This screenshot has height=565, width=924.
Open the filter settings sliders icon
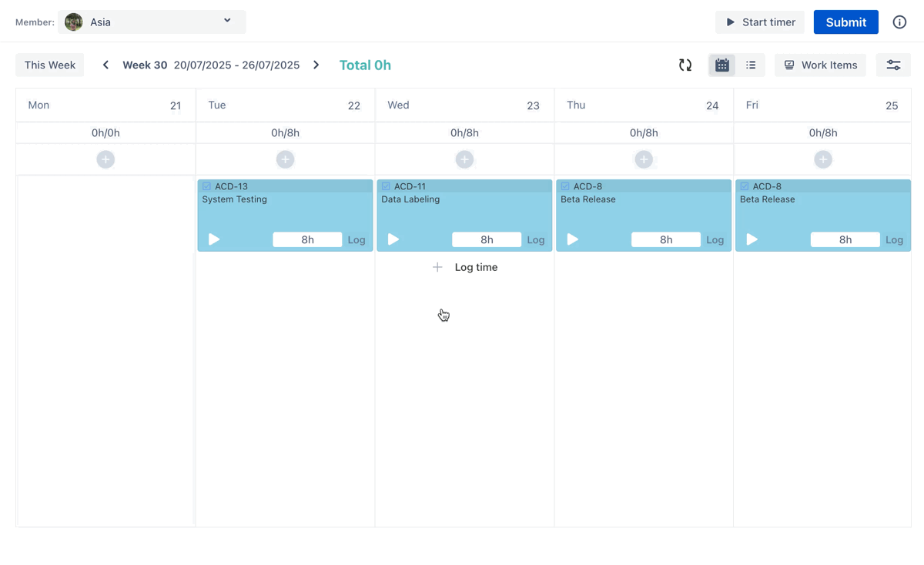(893, 65)
